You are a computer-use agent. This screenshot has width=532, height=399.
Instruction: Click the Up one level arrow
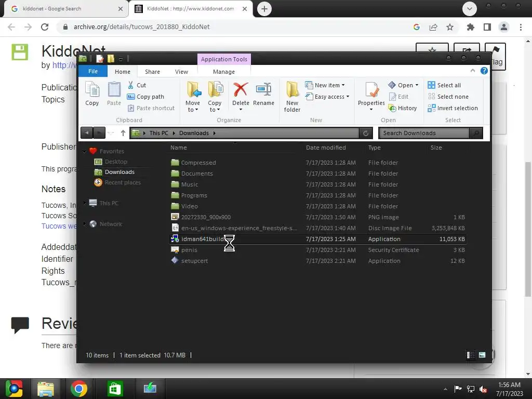123,133
